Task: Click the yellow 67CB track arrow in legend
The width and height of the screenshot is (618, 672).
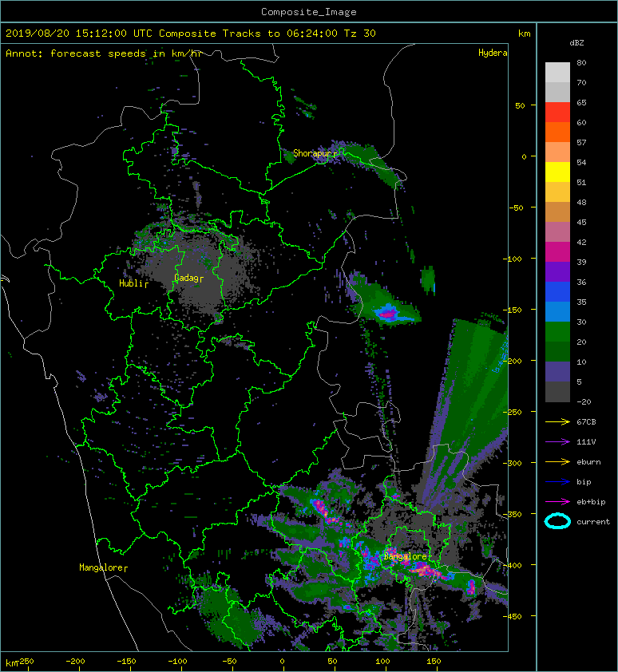Action: 557,421
